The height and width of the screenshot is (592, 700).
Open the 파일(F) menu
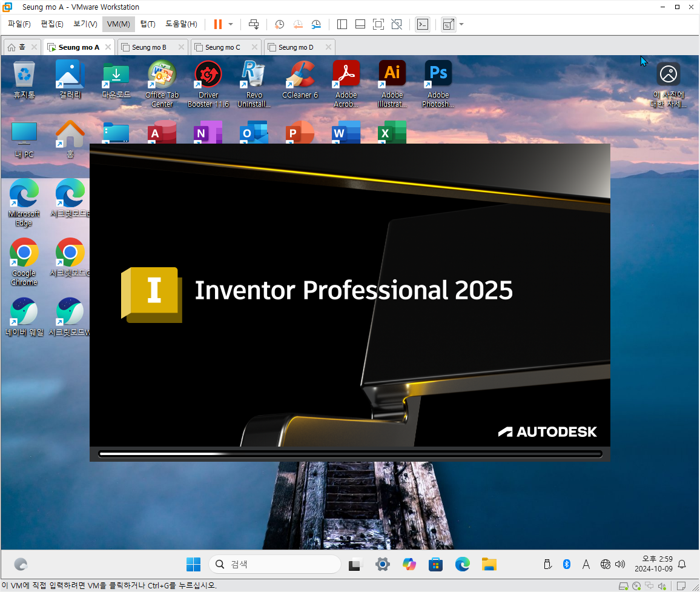[19, 24]
